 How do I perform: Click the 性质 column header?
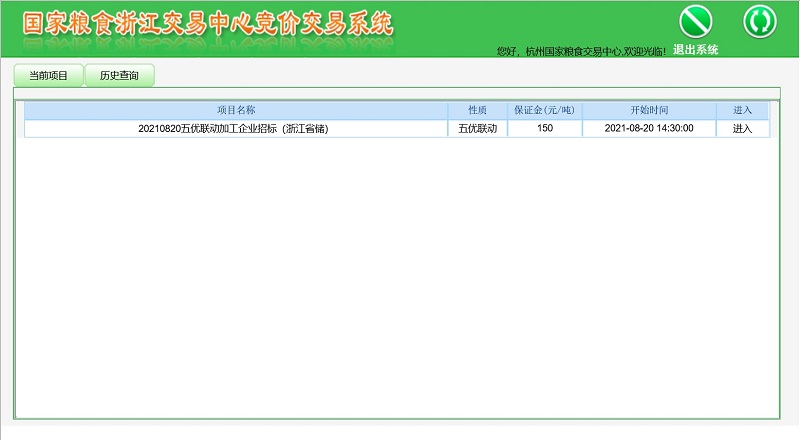[x=478, y=110]
